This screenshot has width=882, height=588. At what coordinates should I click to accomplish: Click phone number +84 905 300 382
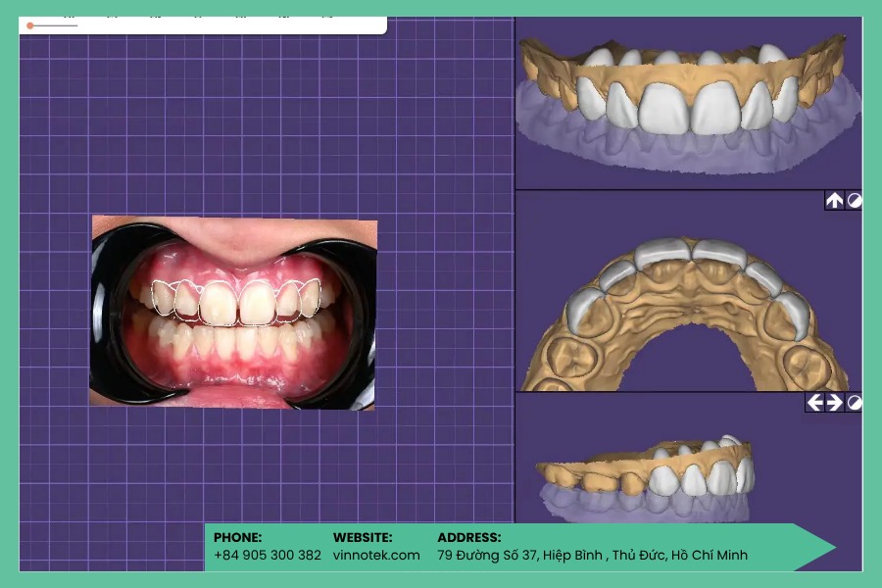[x=268, y=555]
